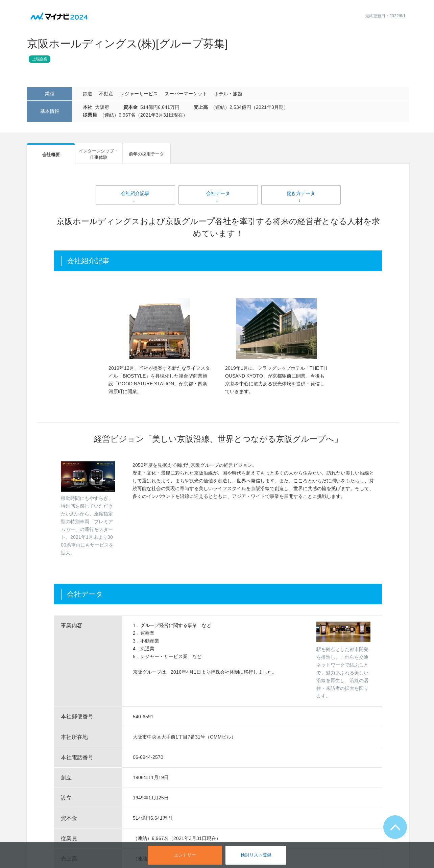Screen dimensions: 434x868
Task: Click the 上場企業 badge
Action: tap(40, 59)
